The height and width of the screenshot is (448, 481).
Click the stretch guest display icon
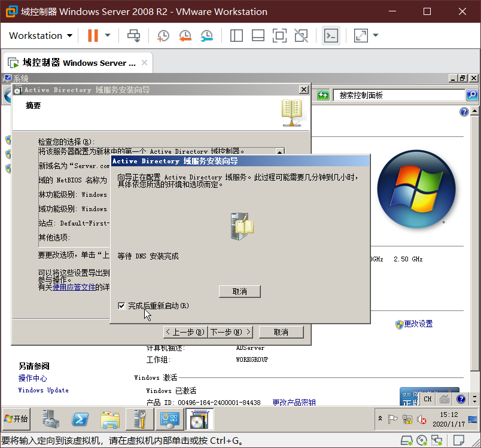(x=361, y=35)
